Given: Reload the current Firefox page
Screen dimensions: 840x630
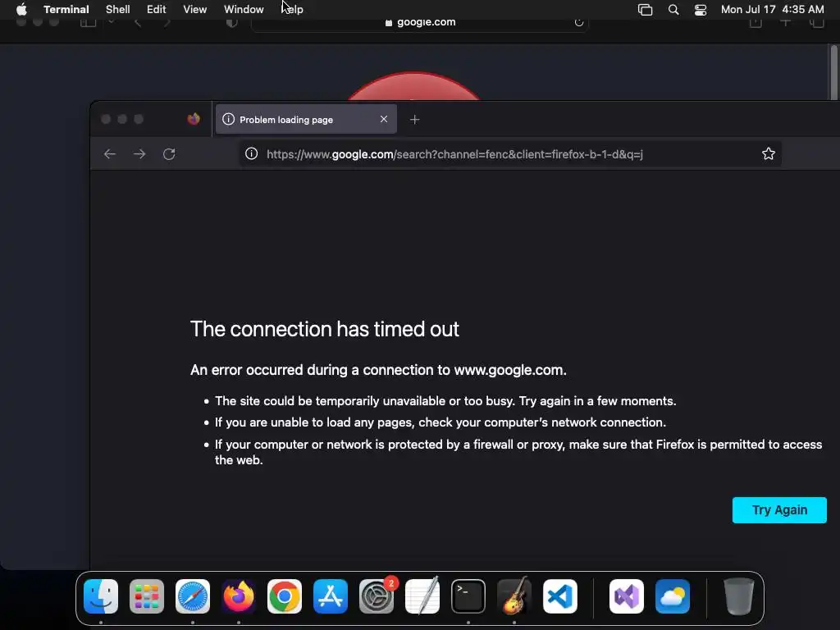Looking at the screenshot, I should (169, 154).
